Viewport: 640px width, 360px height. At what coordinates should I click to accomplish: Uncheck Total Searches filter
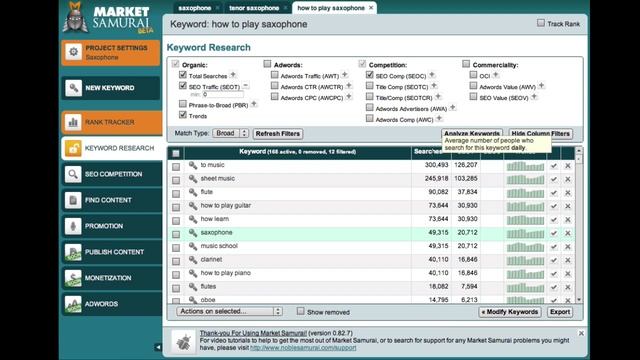(x=183, y=75)
